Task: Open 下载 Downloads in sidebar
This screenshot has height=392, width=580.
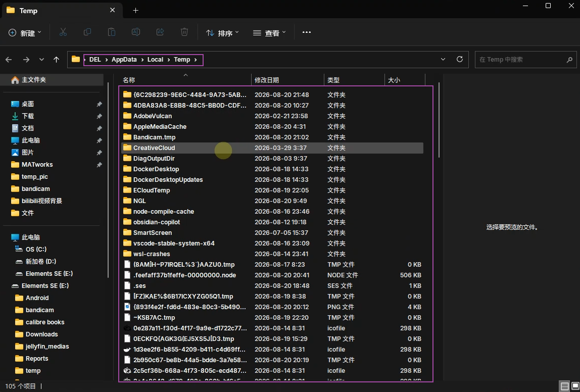Action: point(28,116)
